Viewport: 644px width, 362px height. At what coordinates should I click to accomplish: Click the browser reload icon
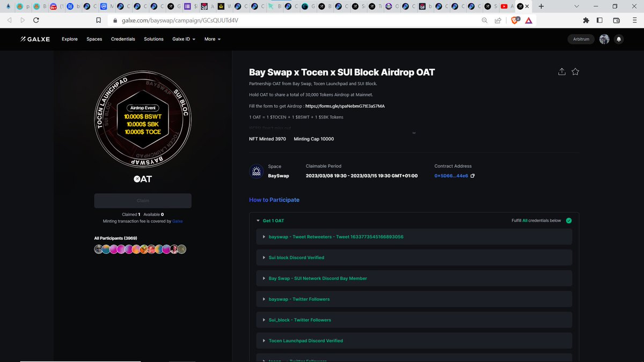pyautogui.click(x=36, y=20)
